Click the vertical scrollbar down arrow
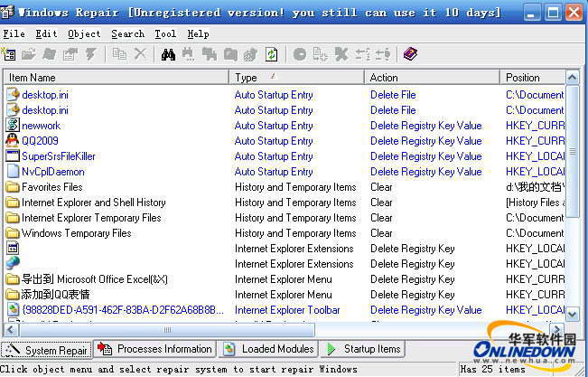Image resolution: width=588 pixels, height=377 pixels. pyautogui.click(x=573, y=315)
